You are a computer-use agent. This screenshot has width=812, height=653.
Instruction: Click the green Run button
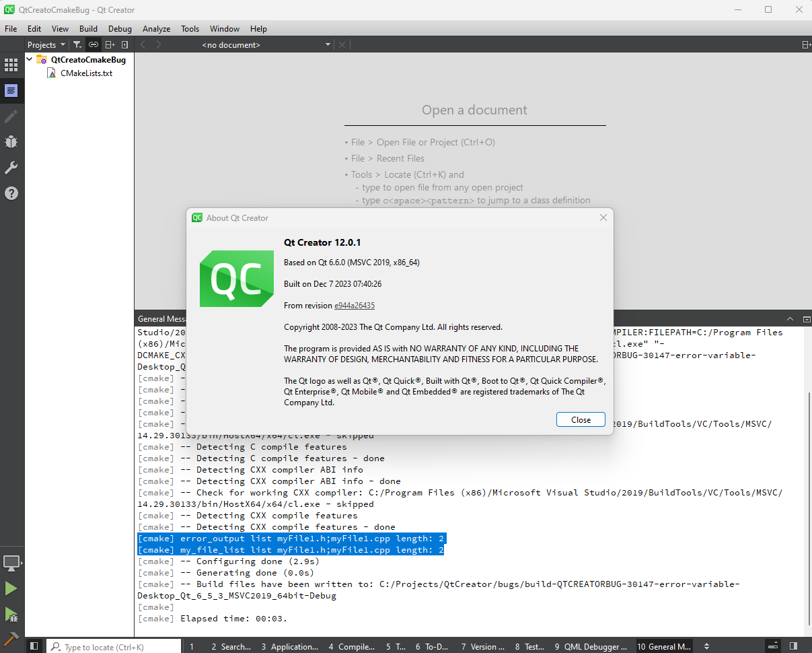click(11, 589)
